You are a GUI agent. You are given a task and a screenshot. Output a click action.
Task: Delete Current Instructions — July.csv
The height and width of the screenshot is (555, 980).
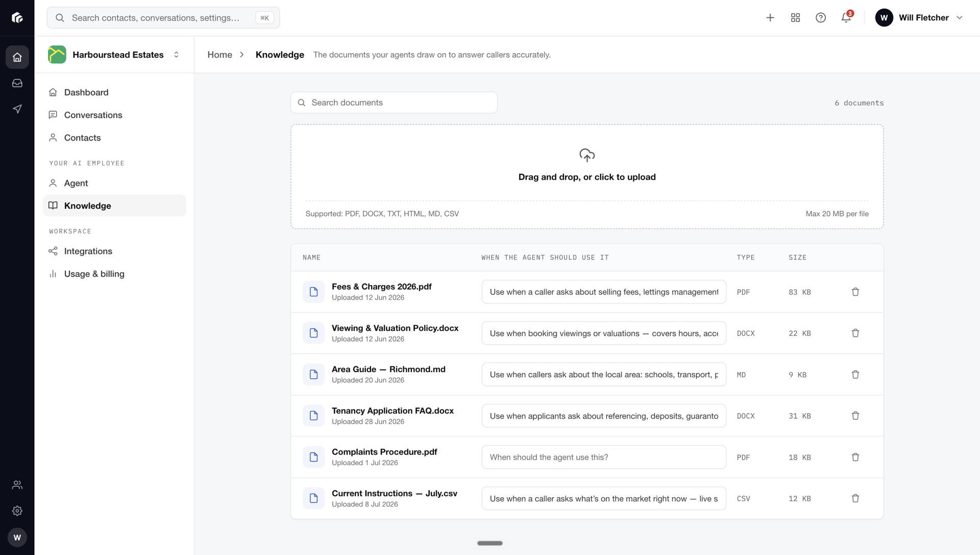point(855,499)
